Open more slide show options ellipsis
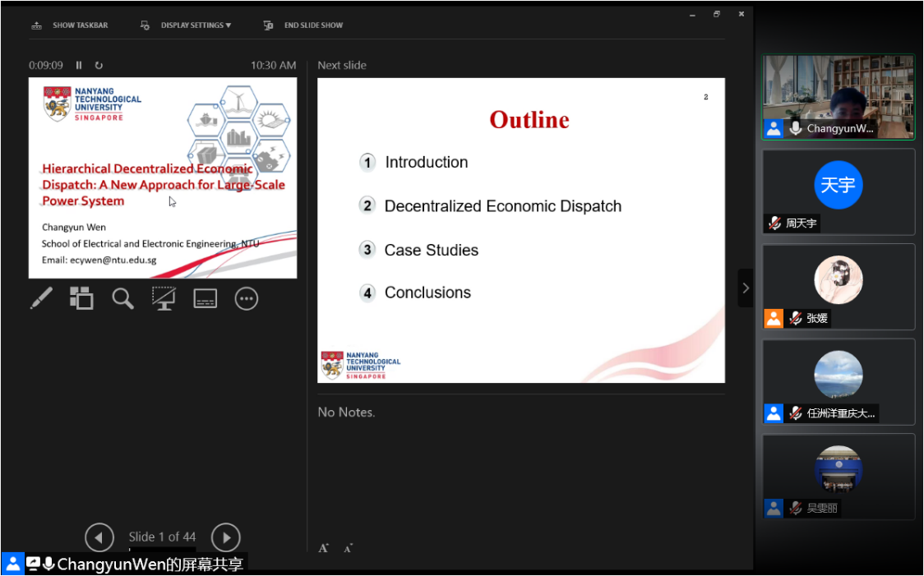Image resolution: width=924 pixels, height=576 pixels. [247, 298]
